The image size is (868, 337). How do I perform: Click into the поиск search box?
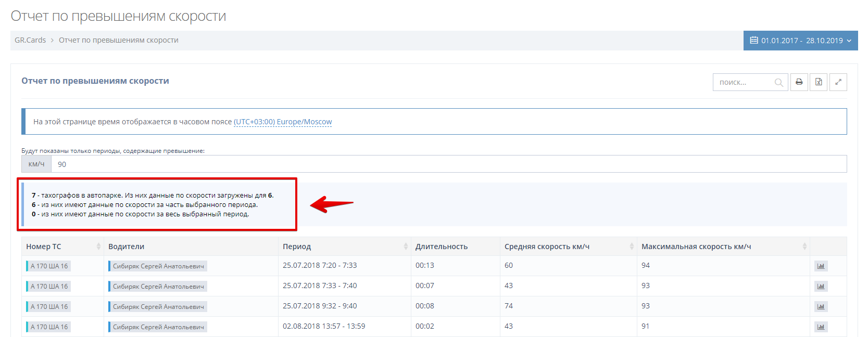pyautogui.click(x=744, y=82)
